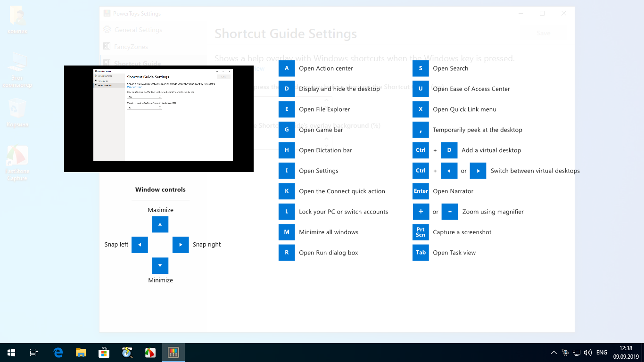Click right arrow tile for Switch between virtual desktops
The image size is (644, 362).
pyautogui.click(x=478, y=171)
